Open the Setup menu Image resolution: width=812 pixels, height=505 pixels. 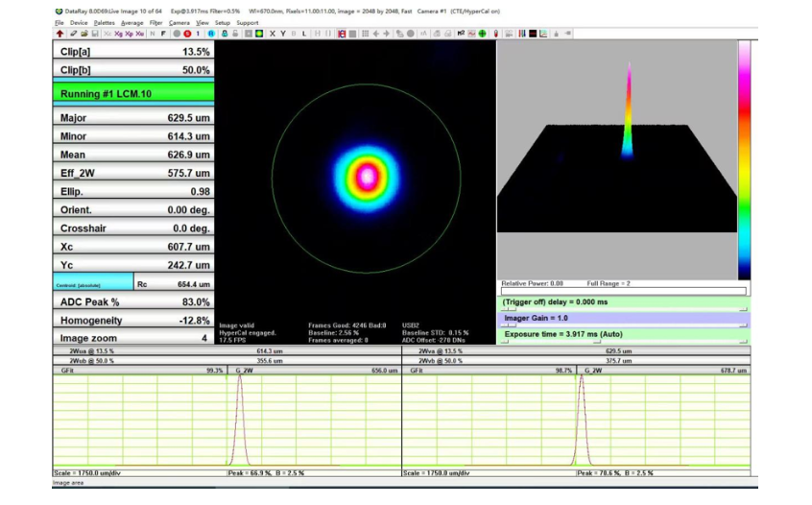[222, 22]
